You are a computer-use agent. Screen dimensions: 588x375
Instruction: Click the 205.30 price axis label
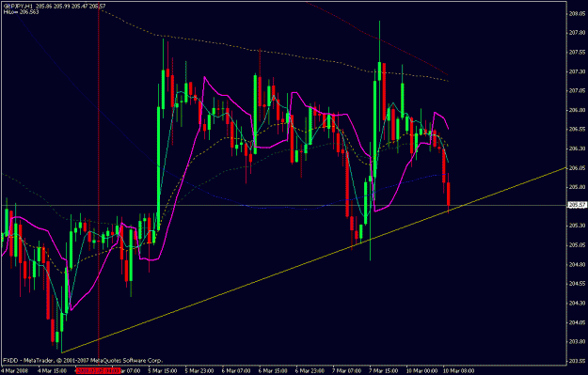[577, 226]
